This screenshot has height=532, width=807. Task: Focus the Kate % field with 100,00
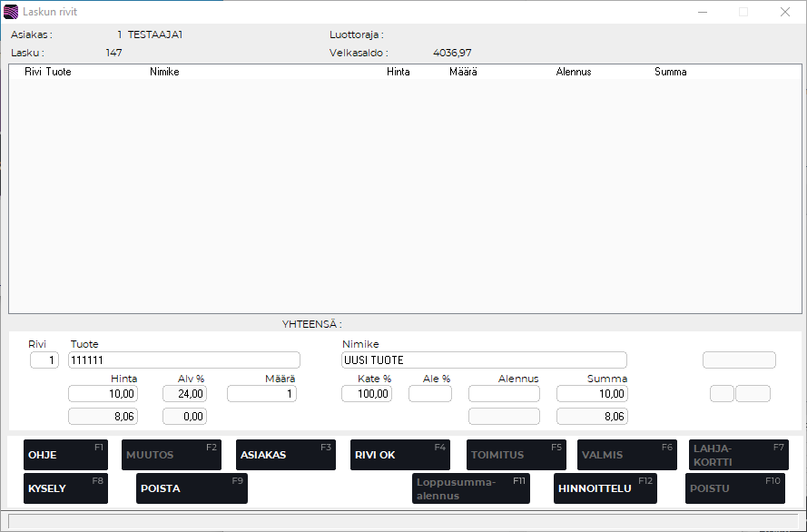[x=367, y=394]
